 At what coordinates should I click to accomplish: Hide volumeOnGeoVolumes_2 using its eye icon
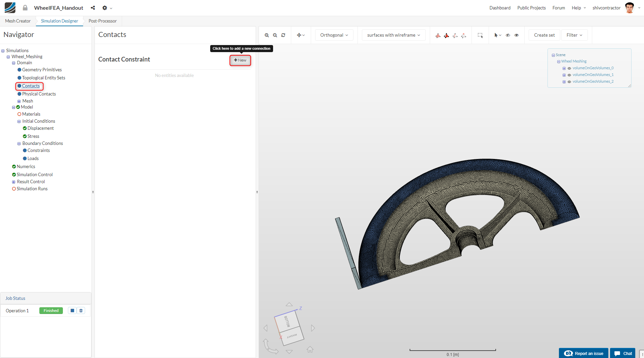[x=569, y=82]
